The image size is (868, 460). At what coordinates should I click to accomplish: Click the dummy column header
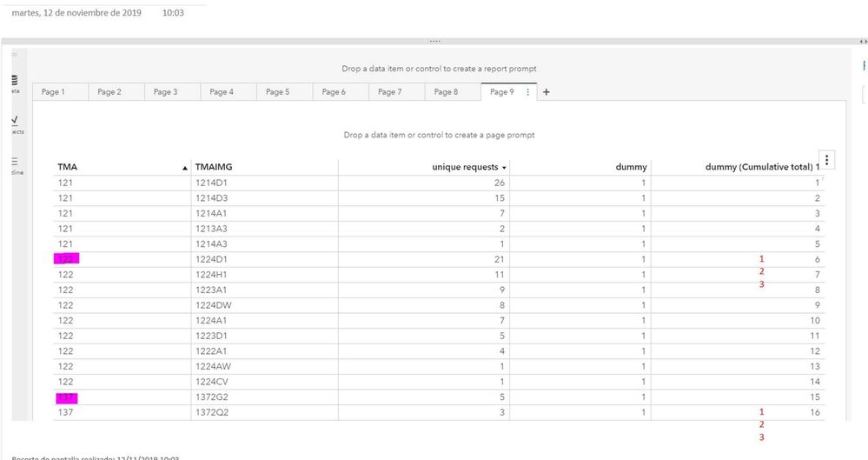click(x=631, y=167)
